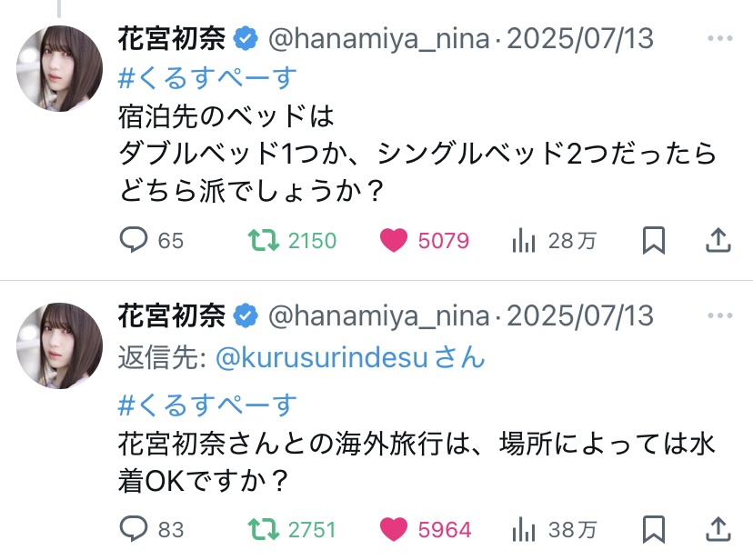The image size is (753, 560).
Task: Open more options on the first tweet
Action: click(719, 39)
